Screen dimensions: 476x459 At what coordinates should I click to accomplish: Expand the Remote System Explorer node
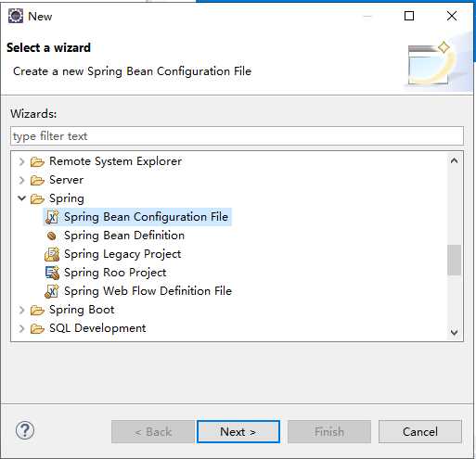[21, 161]
